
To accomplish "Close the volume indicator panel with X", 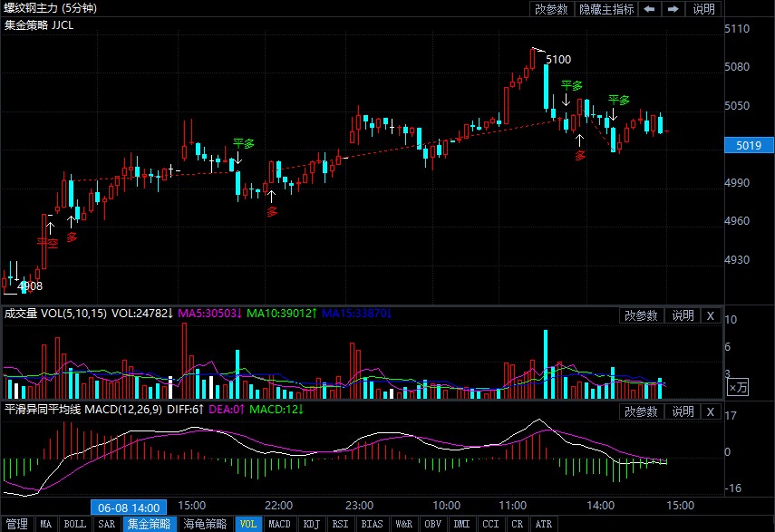I will click(x=711, y=315).
